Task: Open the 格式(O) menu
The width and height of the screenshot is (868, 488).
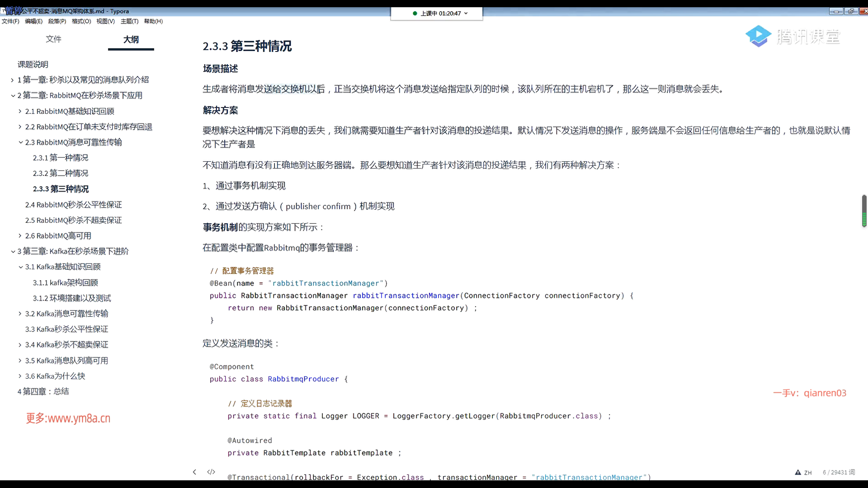Action: pyautogui.click(x=81, y=21)
